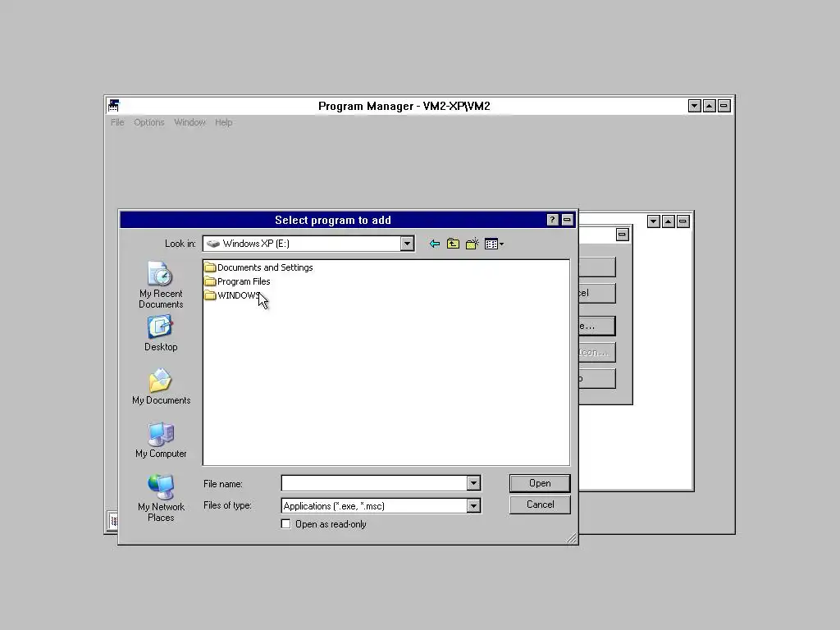
Task: Click the Select program dialog control-menu button
Action: (x=568, y=220)
